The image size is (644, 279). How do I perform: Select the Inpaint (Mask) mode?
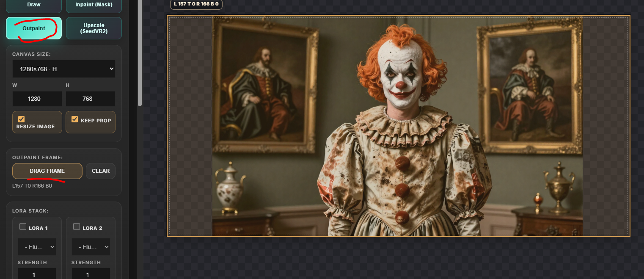[x=94, y=6]
